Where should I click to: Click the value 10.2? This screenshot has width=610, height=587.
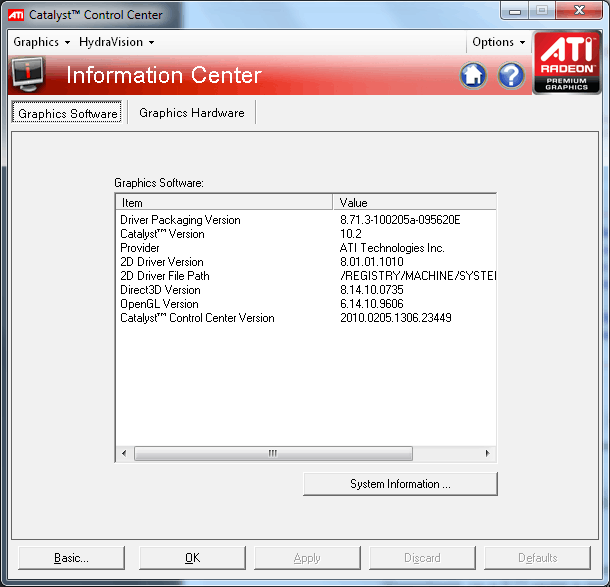coord(351,234)
